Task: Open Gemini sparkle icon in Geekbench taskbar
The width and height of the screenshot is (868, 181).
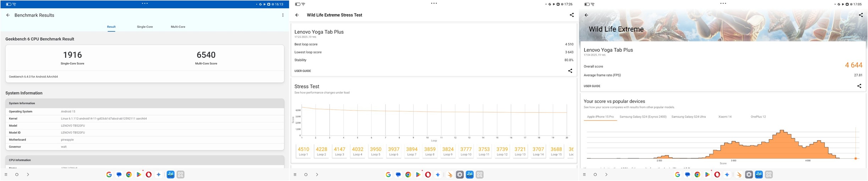Action: point(158,175)
